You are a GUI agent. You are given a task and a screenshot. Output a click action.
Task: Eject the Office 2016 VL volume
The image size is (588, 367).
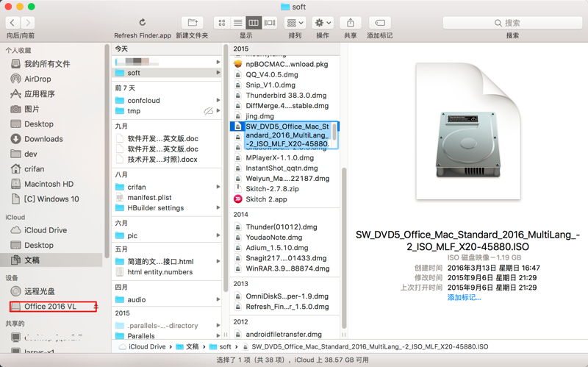[96, 307]
